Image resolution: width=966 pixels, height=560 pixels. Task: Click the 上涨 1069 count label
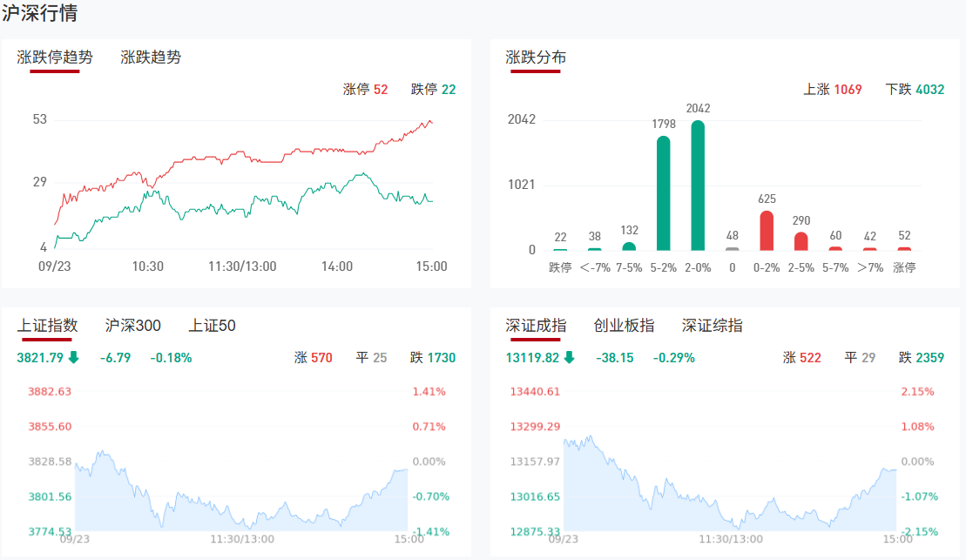832,89
